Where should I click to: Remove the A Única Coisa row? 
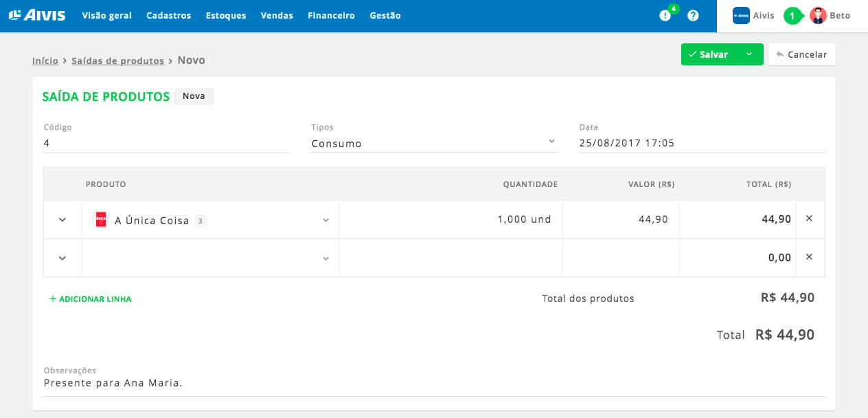tap(809, 219)
